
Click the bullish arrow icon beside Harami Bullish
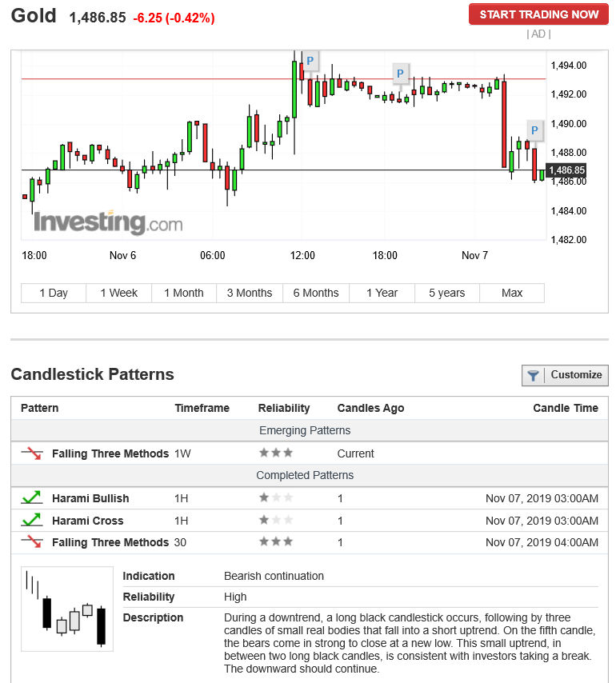[31, 498]
